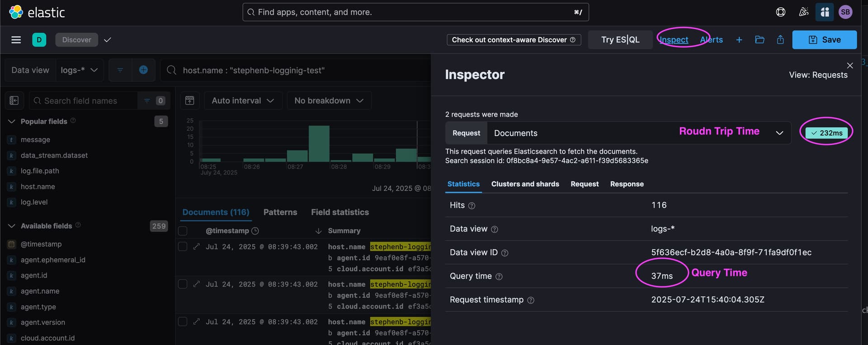The image size is (868, 345).
Task: Collapse the Available fields section
Action: (x=12, y=226)
